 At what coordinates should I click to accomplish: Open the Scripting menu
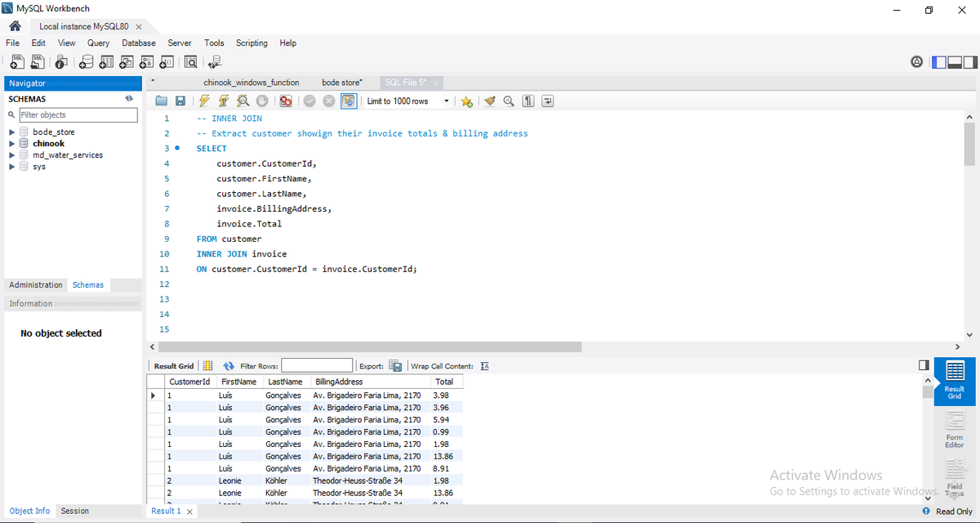tap(252, 42)
